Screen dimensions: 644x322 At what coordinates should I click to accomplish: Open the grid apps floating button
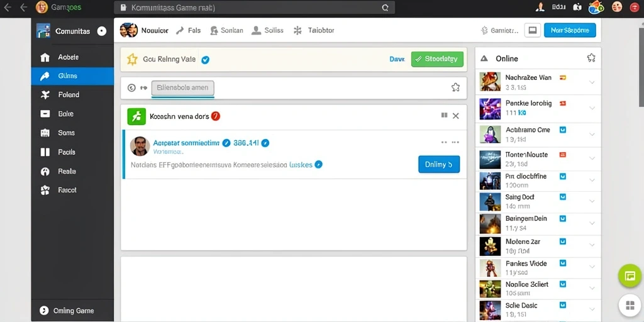[630, 306]
